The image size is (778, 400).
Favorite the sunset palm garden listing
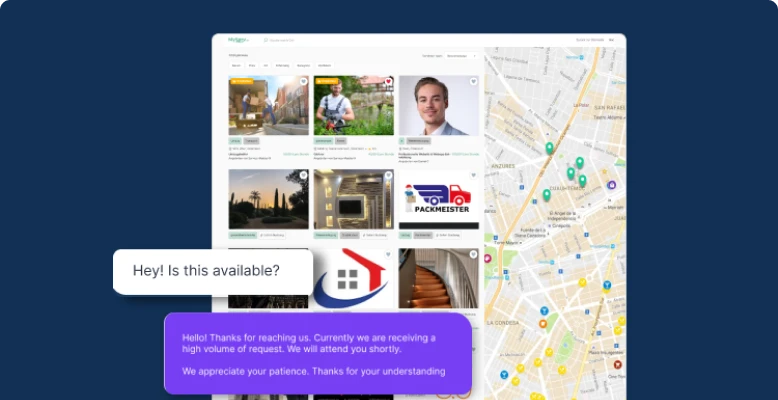coord(303,175)
